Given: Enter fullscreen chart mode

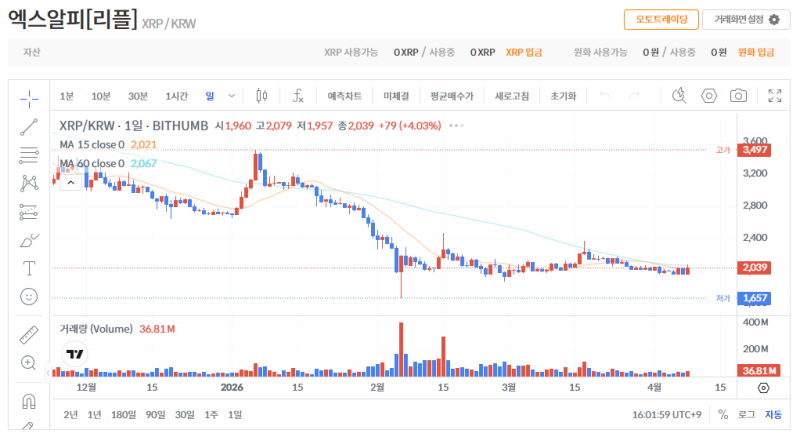Looking at the screenshot, I should click(x=774, y=95).
